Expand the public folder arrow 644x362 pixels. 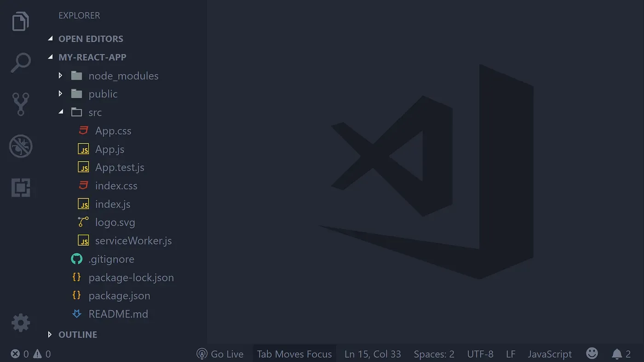(x=60, y=94)
